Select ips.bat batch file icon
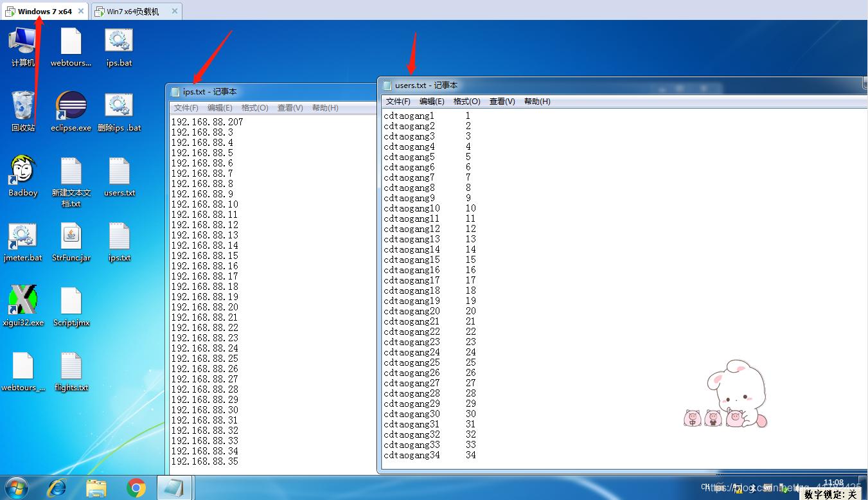 pyautogui.click(x=119, y=48)
